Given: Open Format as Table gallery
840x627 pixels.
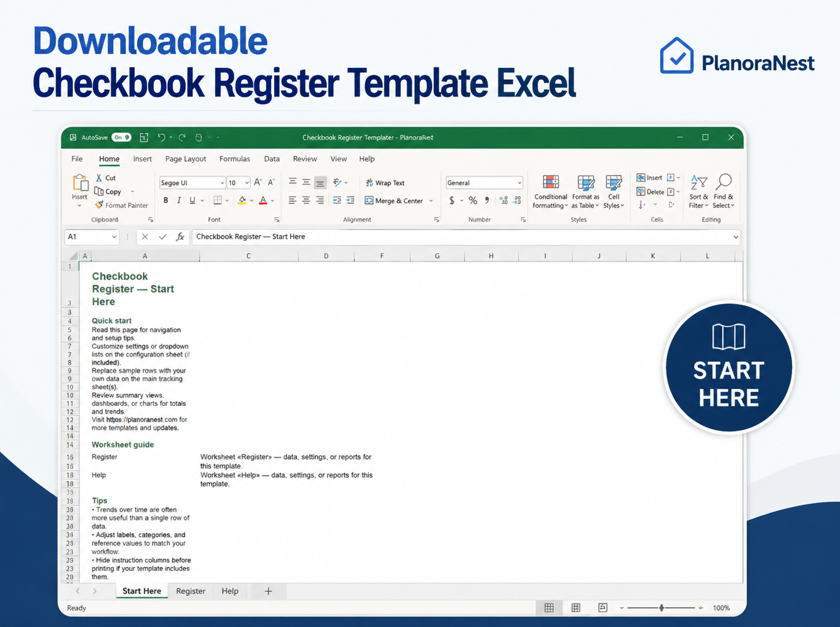Looking at the screenshot, I should 585,192.
